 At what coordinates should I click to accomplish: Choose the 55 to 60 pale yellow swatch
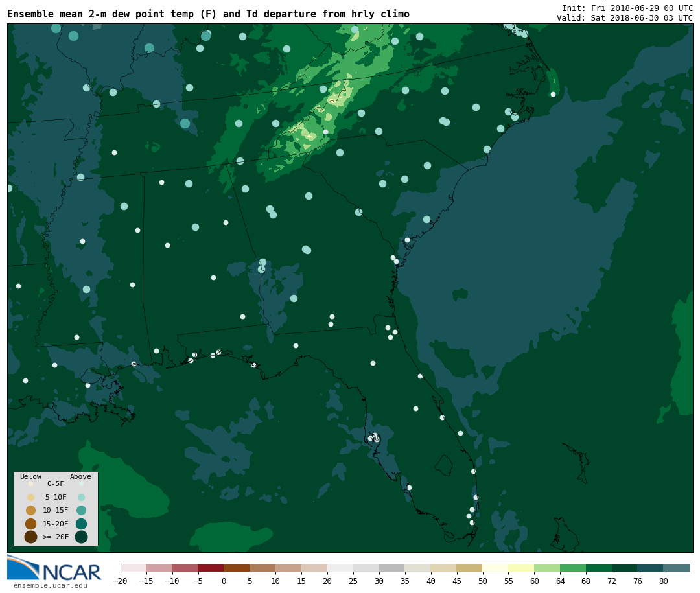tap(521, 568)
